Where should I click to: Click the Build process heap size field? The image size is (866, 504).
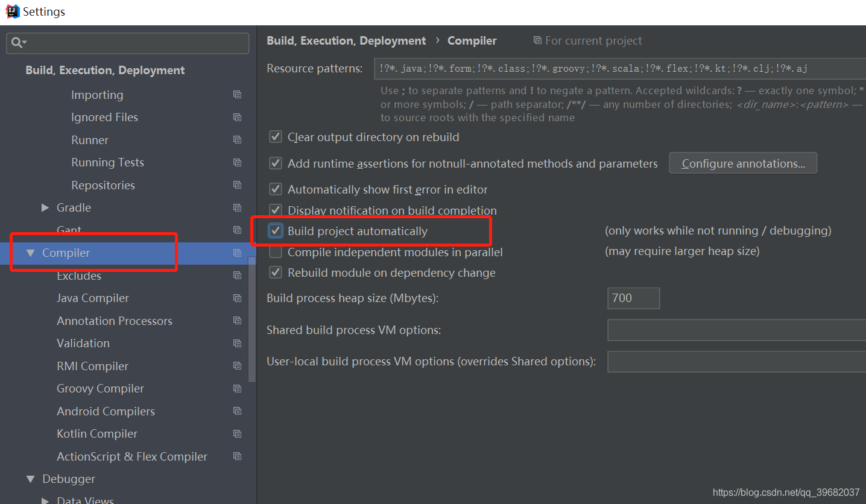click(633, 298)
